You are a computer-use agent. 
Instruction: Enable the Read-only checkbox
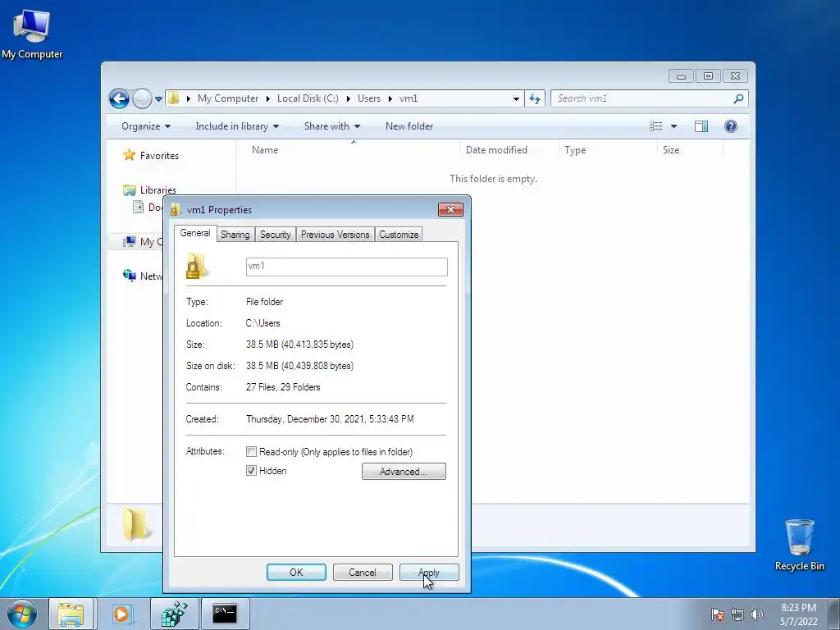point(251,452)
